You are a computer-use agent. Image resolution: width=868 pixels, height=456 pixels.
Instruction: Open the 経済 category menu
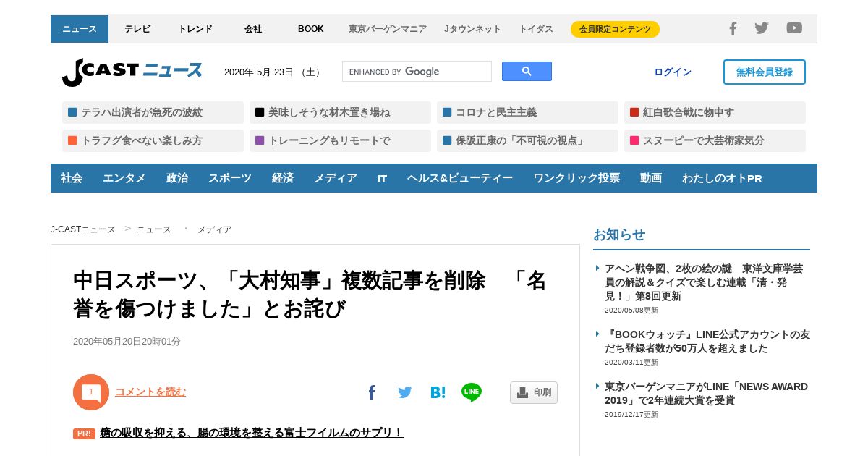pyautogui.click(x=283, y=178)
